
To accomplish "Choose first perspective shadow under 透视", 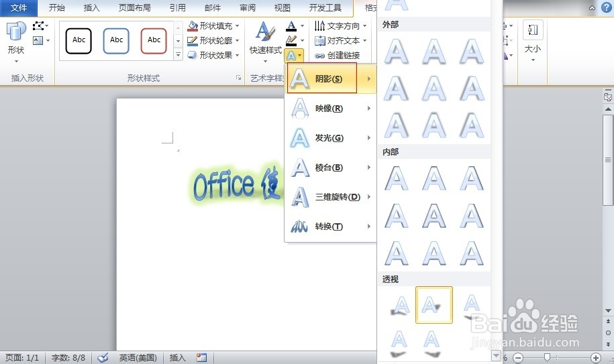I will [x=399, y=305].
